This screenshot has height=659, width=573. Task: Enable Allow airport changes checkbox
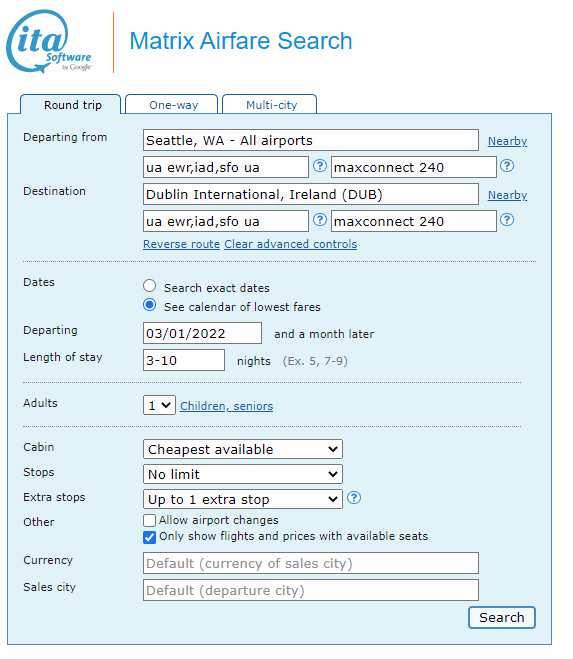[x=149, y=521]
